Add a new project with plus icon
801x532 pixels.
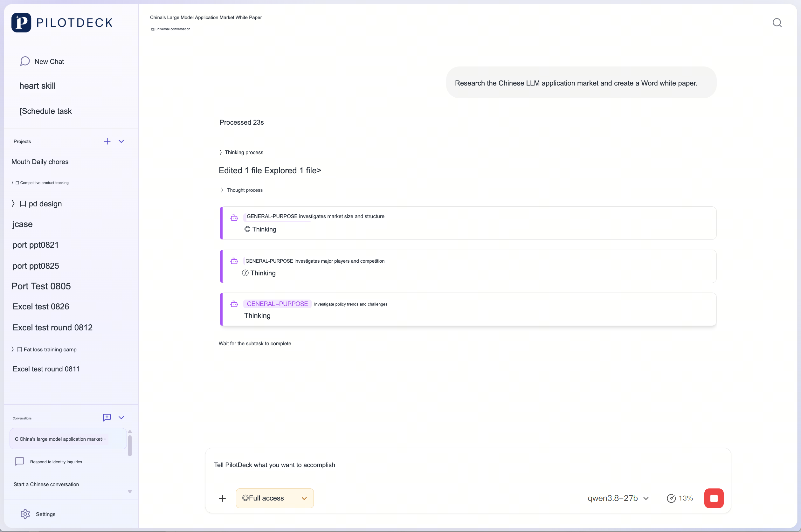tap(107, 141)
